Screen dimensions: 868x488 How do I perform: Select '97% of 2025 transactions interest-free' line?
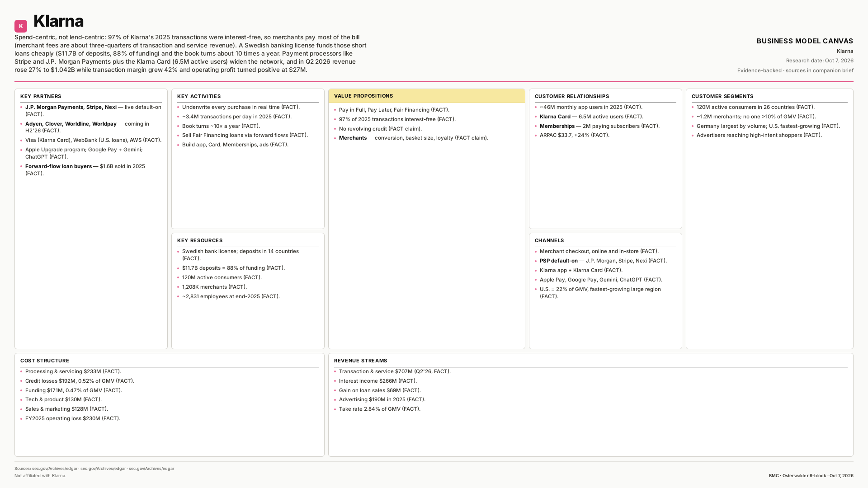tap(397, 119)
